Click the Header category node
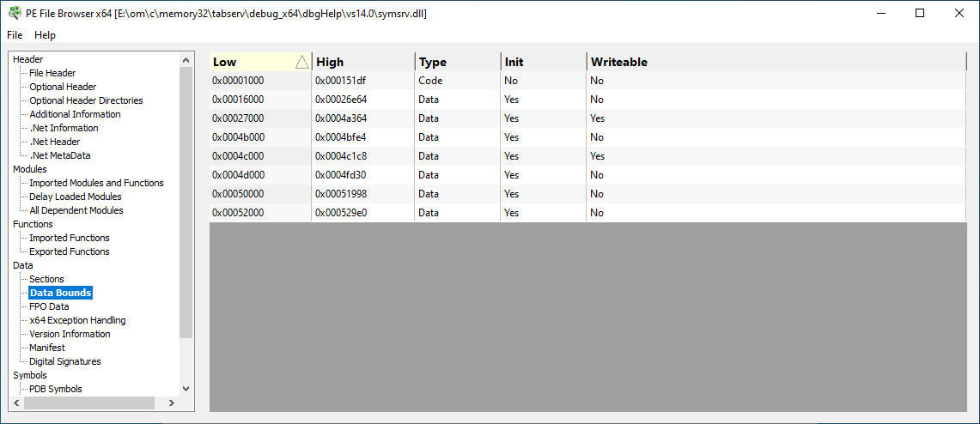Image resolution: width=980 pixels, height=424 pixels. tap(28, 59)
